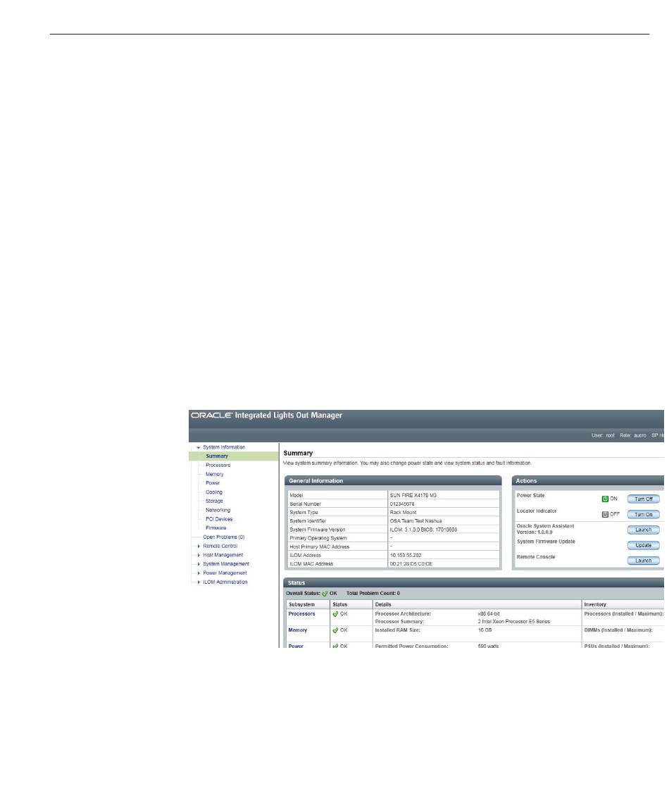Click the User: root header text

pyautogui.click(x=603, y=435)
